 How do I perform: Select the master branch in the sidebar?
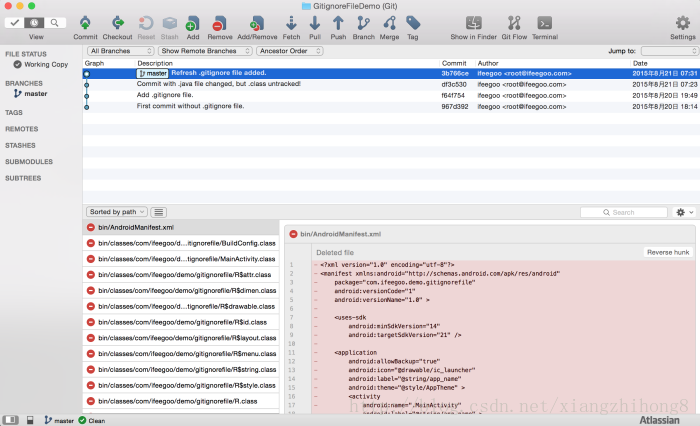pos(30,93)
